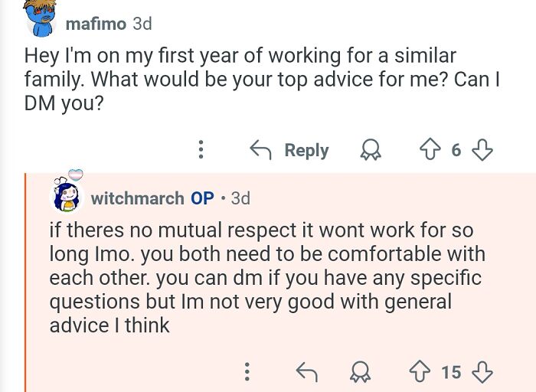Give an award to mafimo's comment
536x392 pixels.
click(372, 150)
